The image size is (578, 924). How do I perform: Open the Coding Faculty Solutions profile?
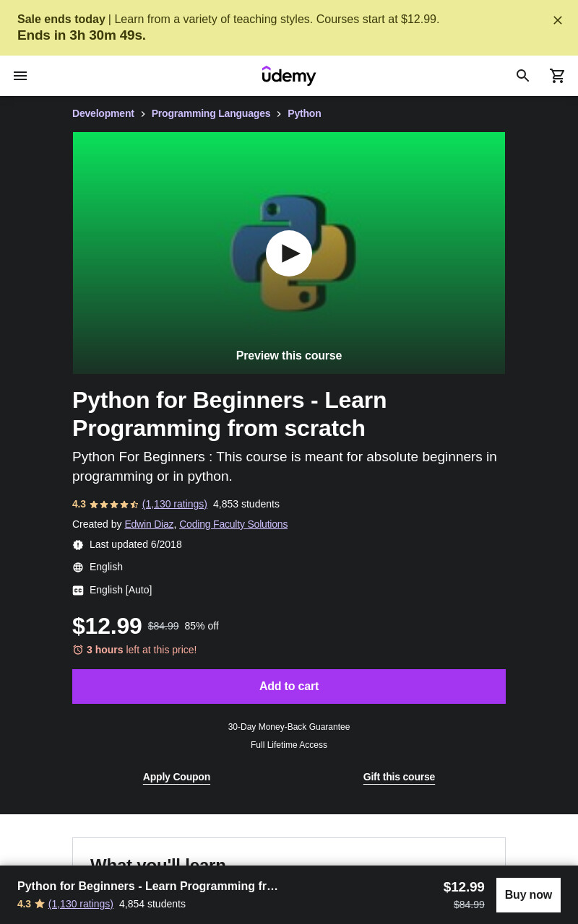(233, 524)
